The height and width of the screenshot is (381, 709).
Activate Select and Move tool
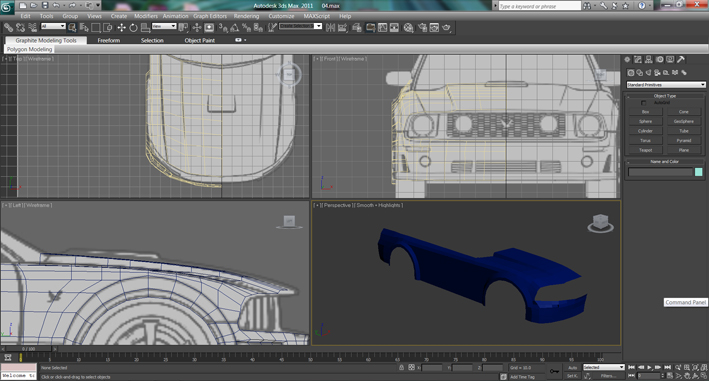pyautogui.click(x=121, y=28)
